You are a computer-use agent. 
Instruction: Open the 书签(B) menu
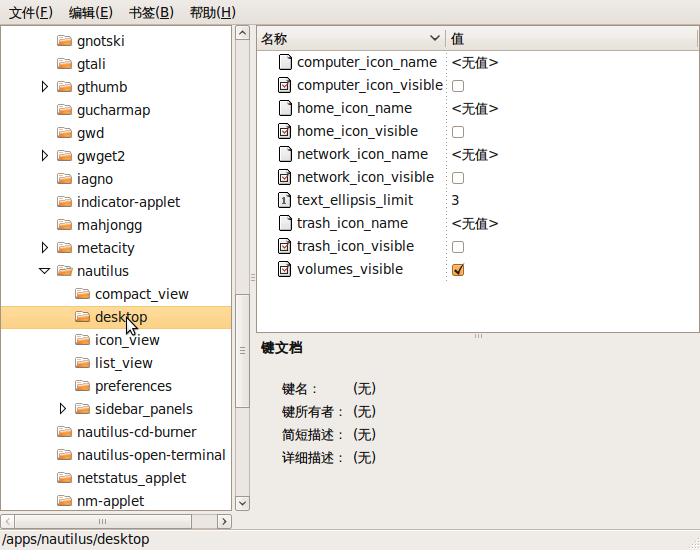click(151, 12)
